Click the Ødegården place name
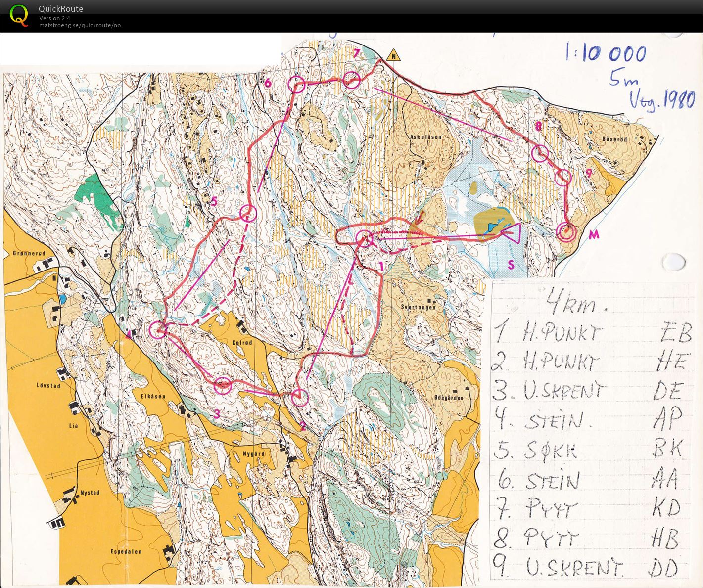This screenshot has height=588, width=703. click(x=448, y=398)
